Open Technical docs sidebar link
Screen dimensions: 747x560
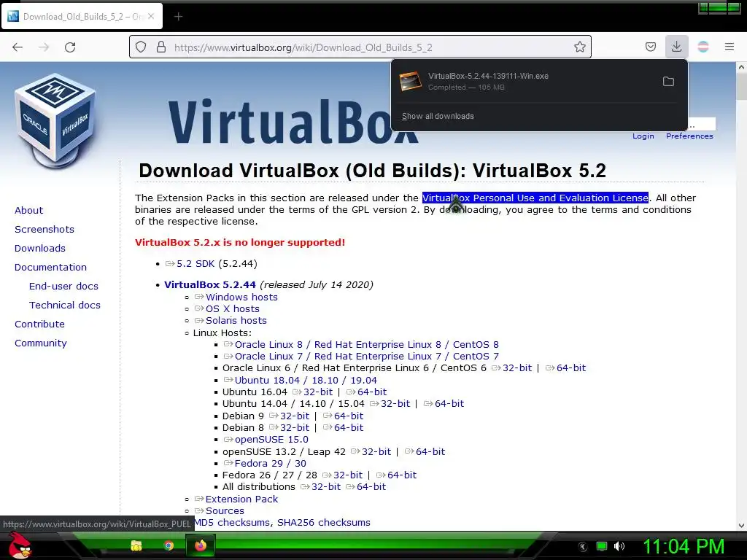click(65, 306)
